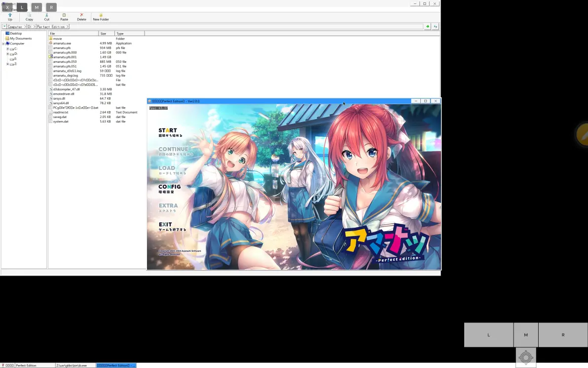The image size is (588, 368).
Task: Tap the large M mouse button panel
Action: [526, 334]
